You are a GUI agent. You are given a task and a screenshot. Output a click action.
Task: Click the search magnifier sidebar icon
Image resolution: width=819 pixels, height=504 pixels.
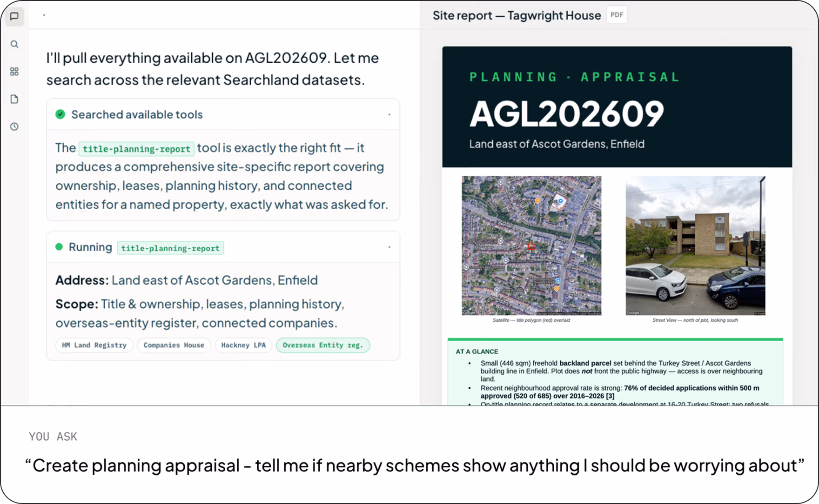pyautogui.click(x=14, y=44)
